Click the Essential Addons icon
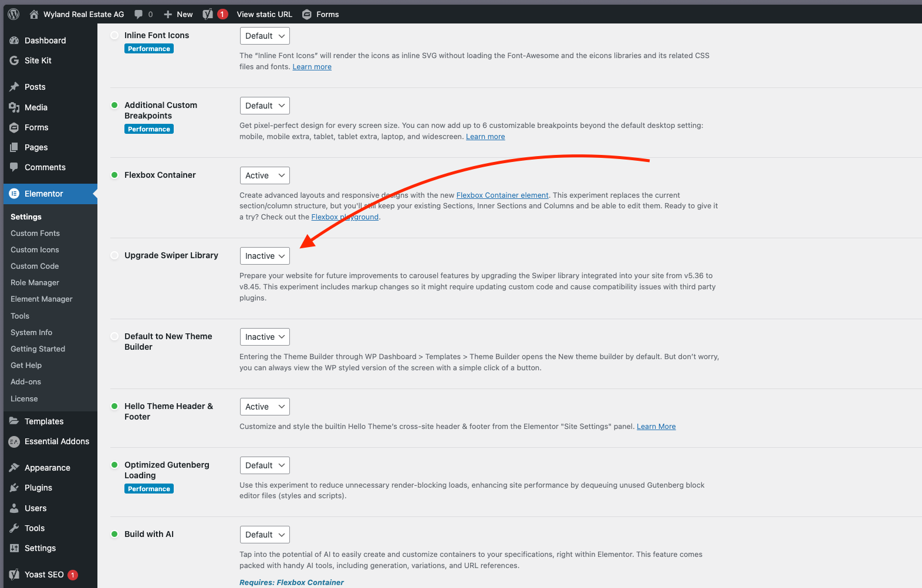The height and width of the screenshot is (588, 922). [x=15, y=441]
